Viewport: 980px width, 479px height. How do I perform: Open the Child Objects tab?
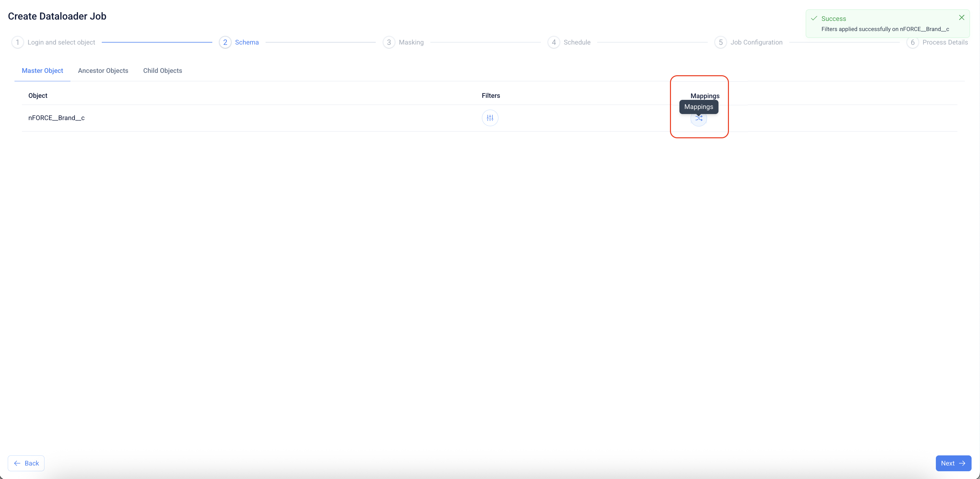tap(162, 71)
